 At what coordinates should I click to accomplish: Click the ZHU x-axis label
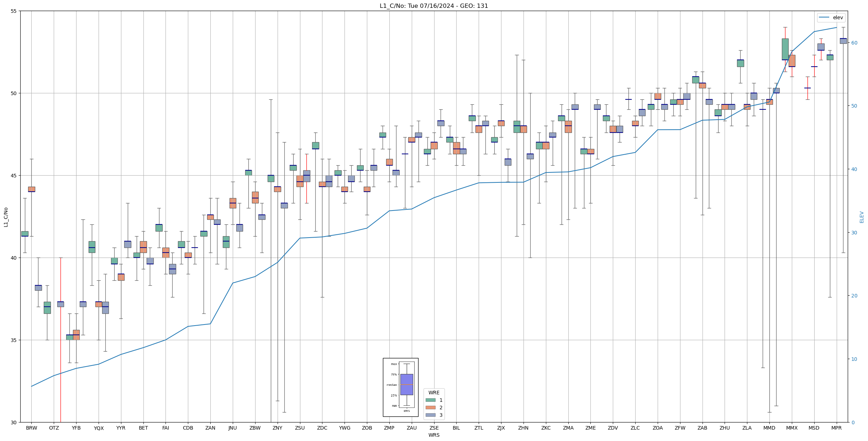pyautogui.click(x=725, y=428)
